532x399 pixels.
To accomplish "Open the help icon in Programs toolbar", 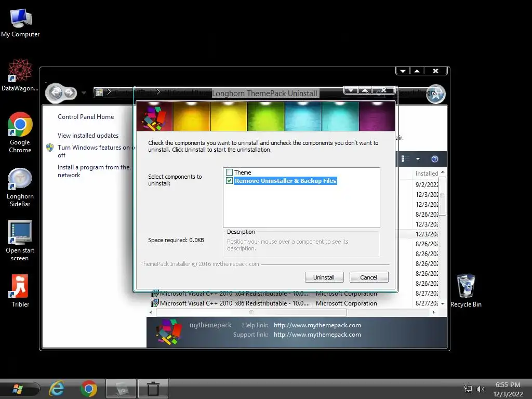I will coord(435,159).
